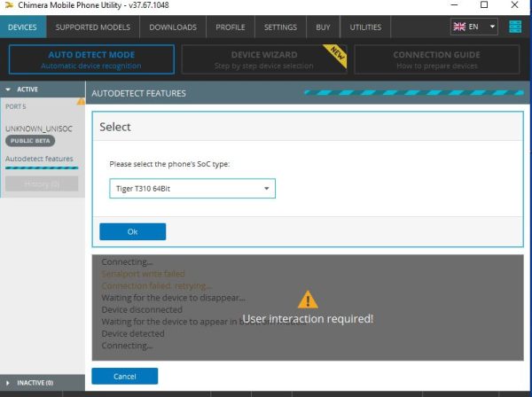Open the BUY tab
The width and height of the screenshot is (532, 397).
click(x=323, y=27)
